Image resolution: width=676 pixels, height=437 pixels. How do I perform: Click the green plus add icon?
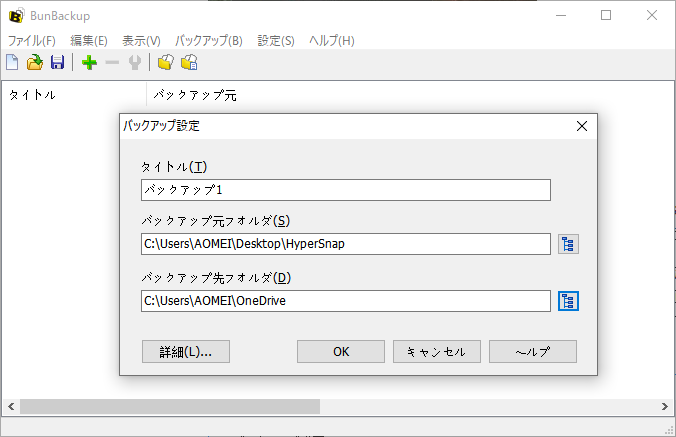[x=89, y=63]
